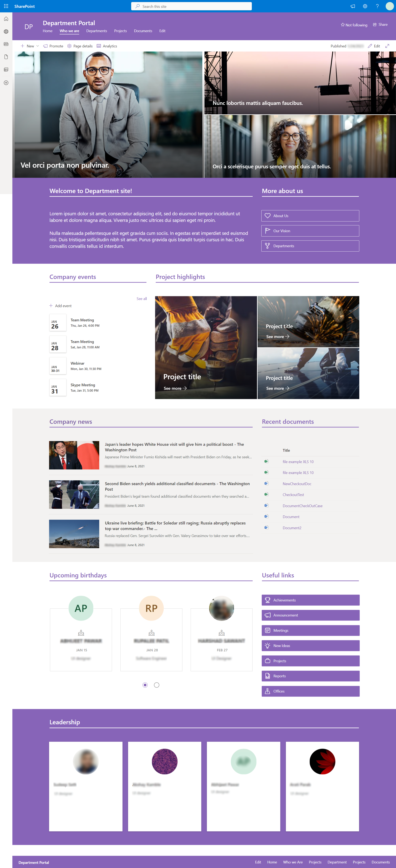Open the Our Vision quick link button
The image size is (396, 868).
tap(310, 231)
